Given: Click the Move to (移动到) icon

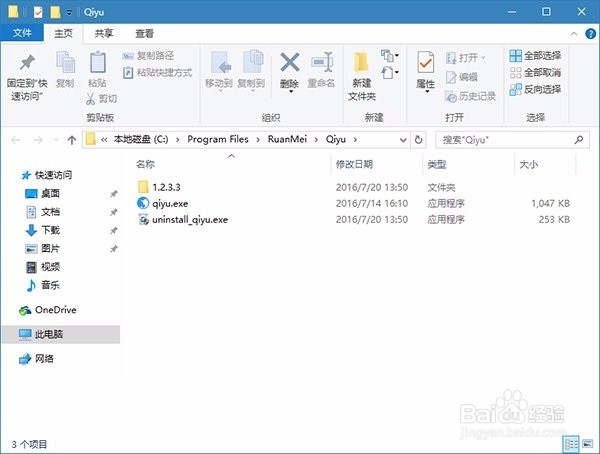Looking at the screenshot, I should [x=221, y=62].
